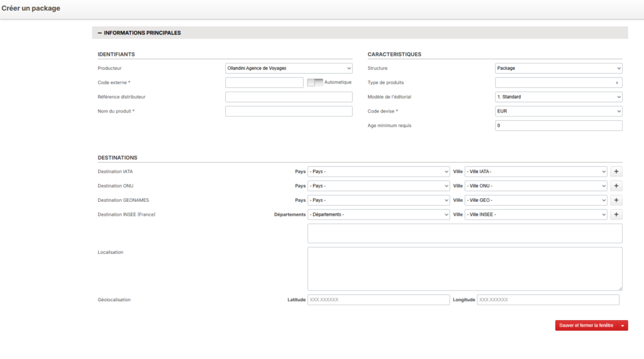Image resolution: width=644 pixels, height=359 pixels.
Task: Open the Type de produits selector
Action: (558, 82)
